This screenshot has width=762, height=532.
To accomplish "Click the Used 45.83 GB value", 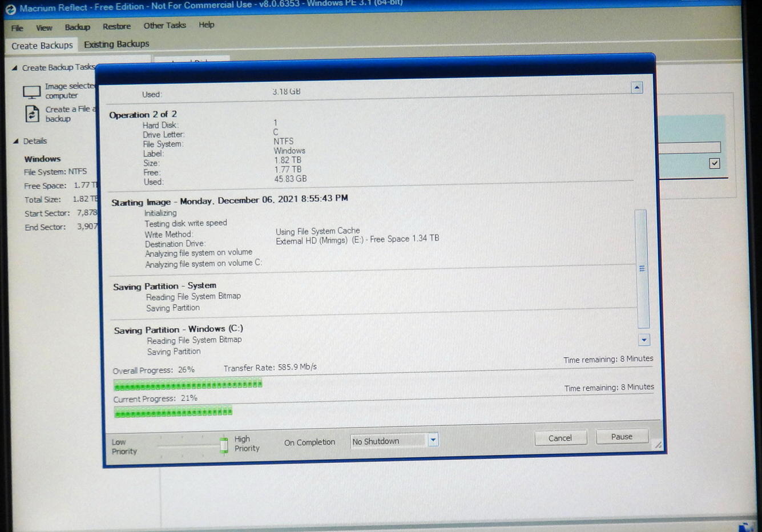I will click(290, 179).
